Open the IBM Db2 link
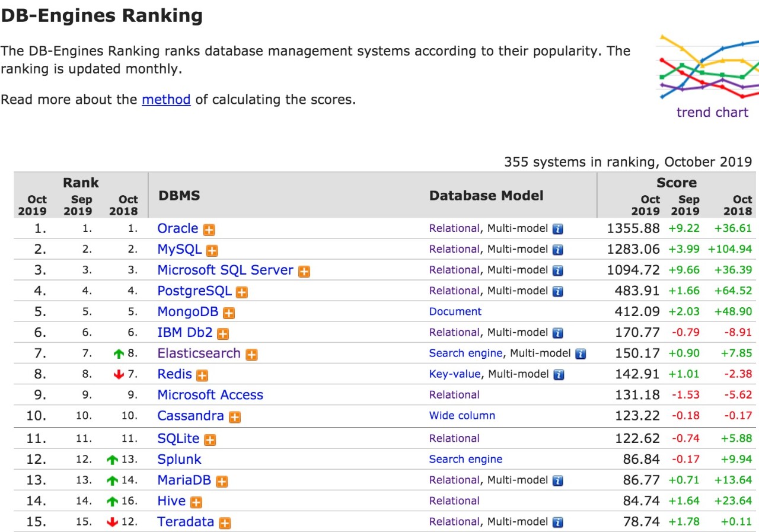Viewport: 759px width, 532px height. [x=185, y=333]
